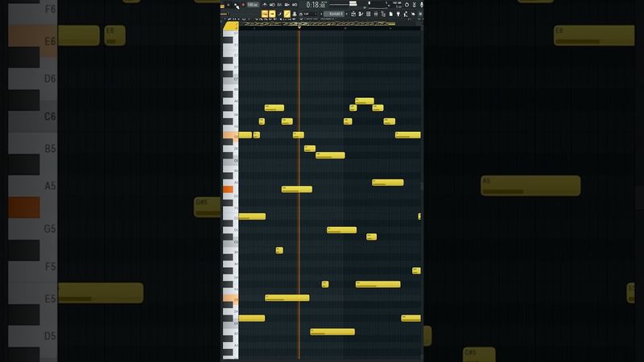Viewport: 644px width, 362px height.
Task: Click the checkmark icon in second toolbar row
Action: tap(280, 14)
